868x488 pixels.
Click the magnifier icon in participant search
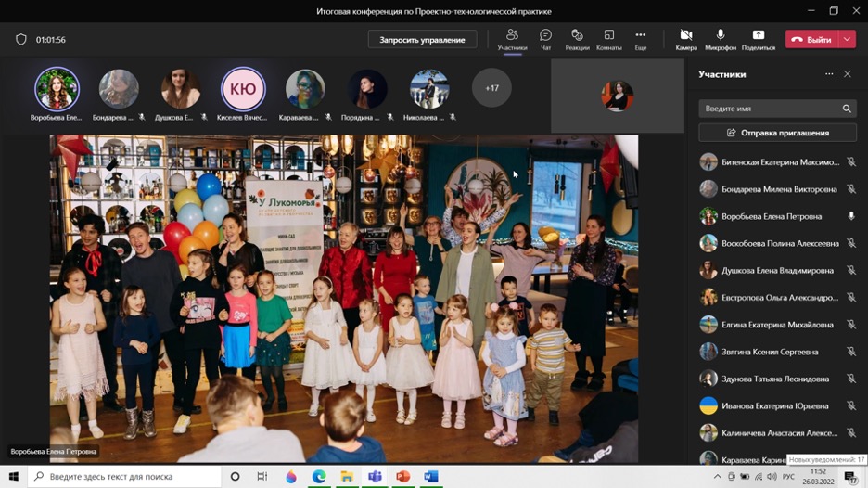coord(846,109)
